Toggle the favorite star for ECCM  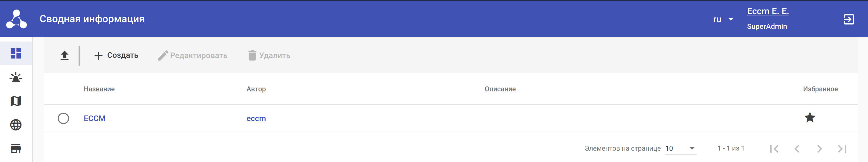[810, 118]
